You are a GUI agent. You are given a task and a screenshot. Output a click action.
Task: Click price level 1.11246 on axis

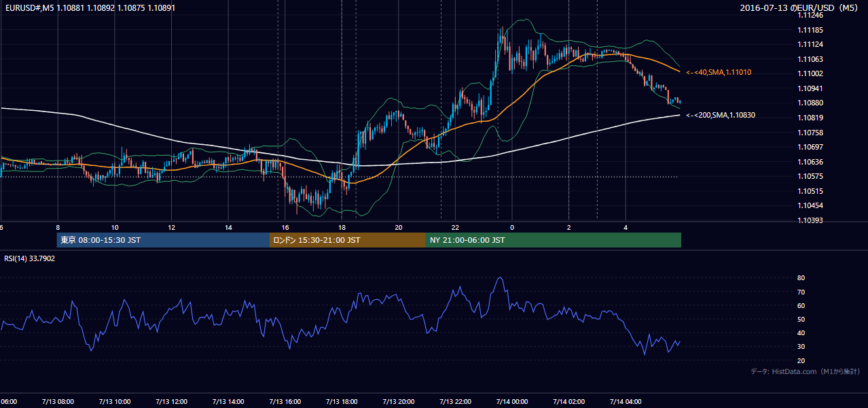pyautogui.click(x=810, y=16)
